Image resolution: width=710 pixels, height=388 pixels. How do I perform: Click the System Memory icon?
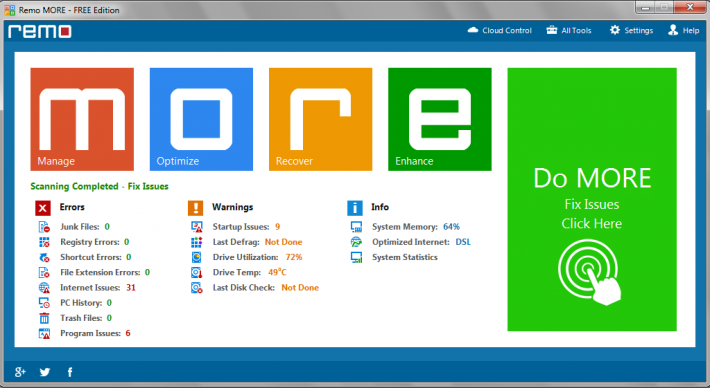356,227
